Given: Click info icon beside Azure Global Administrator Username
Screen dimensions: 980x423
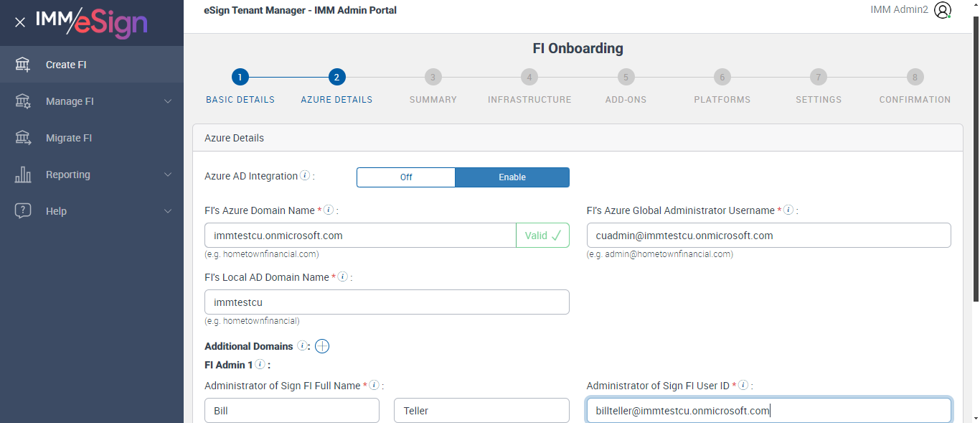Looking at the screenshot, I should pyautogui.click(x=788, y=210).
